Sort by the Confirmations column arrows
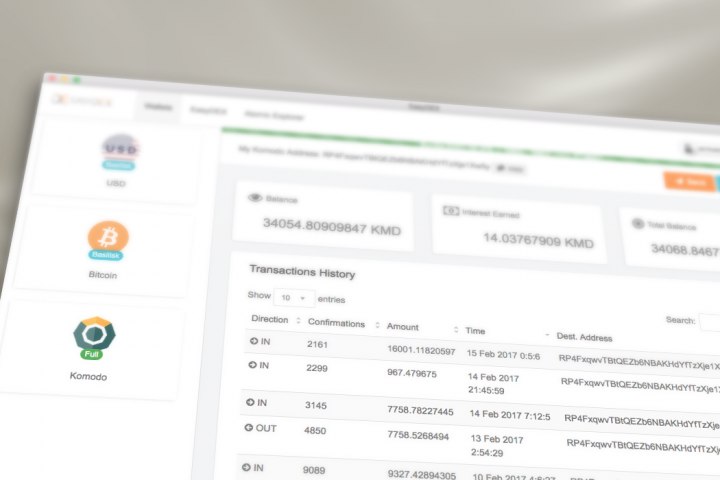This screenshot has width=720, height=480. [x=377, y=325]
